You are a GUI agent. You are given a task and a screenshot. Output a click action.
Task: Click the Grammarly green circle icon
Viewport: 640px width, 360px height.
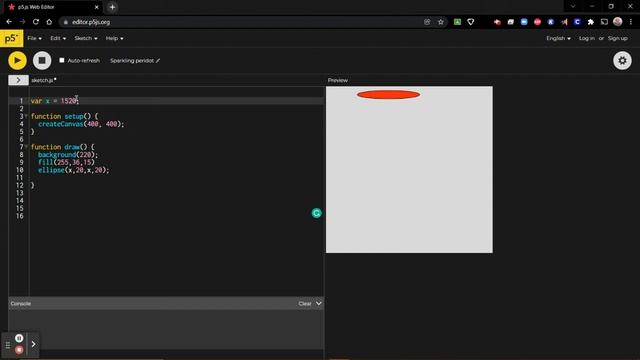point(316,213)
